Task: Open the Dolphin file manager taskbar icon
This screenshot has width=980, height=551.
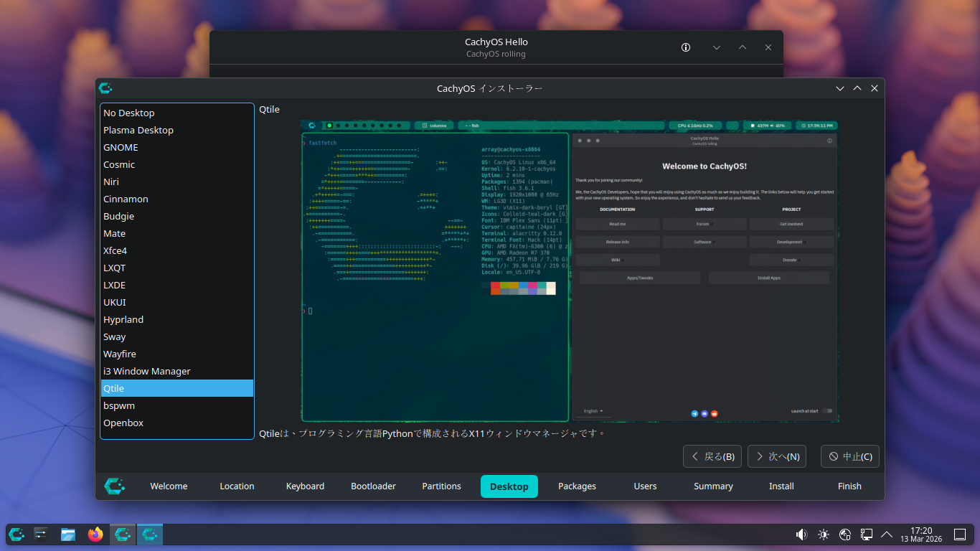Action: (68, 534)
